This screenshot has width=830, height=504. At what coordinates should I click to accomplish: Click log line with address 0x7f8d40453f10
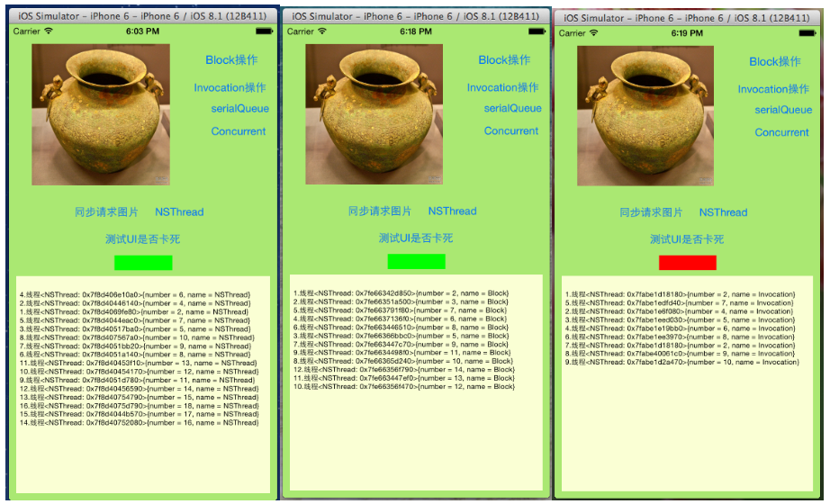point(138,364)
